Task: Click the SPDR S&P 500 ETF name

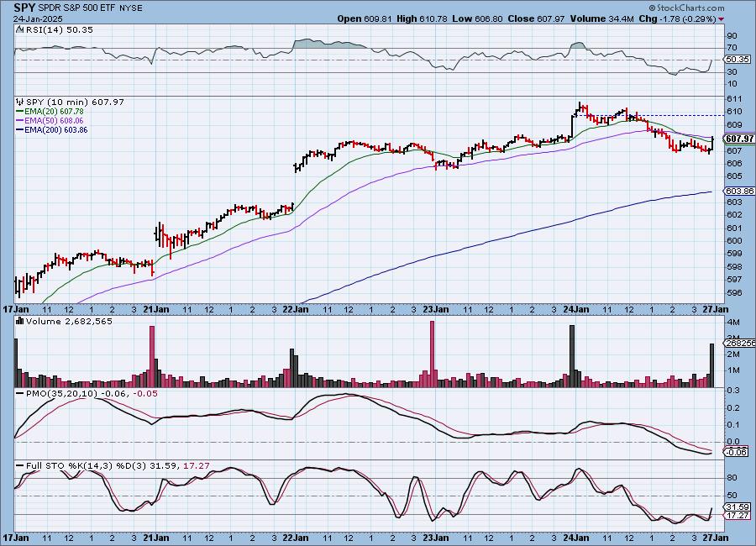Action: (x=77, y=8)
